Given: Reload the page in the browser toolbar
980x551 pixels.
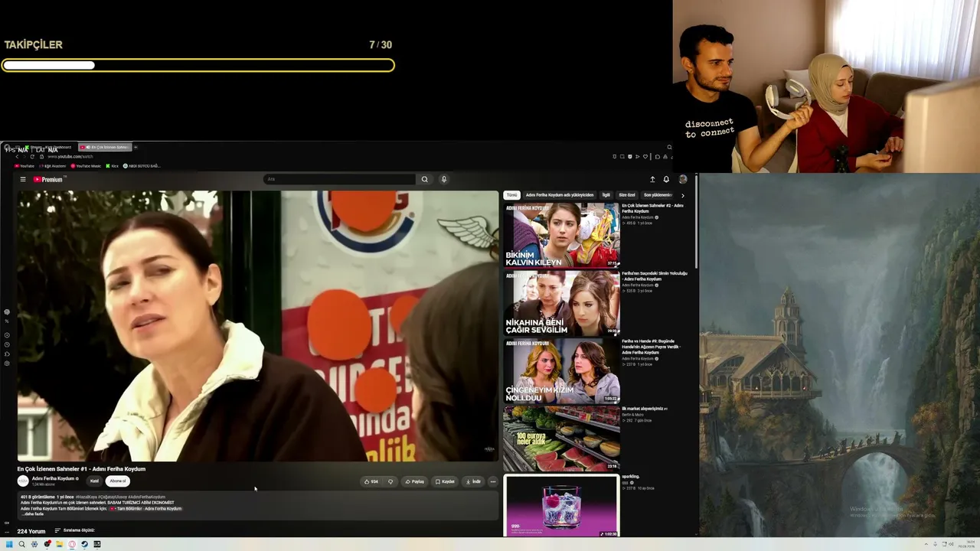Looking at the screenshot, I should pyautogui.click(x=32, y=157).
